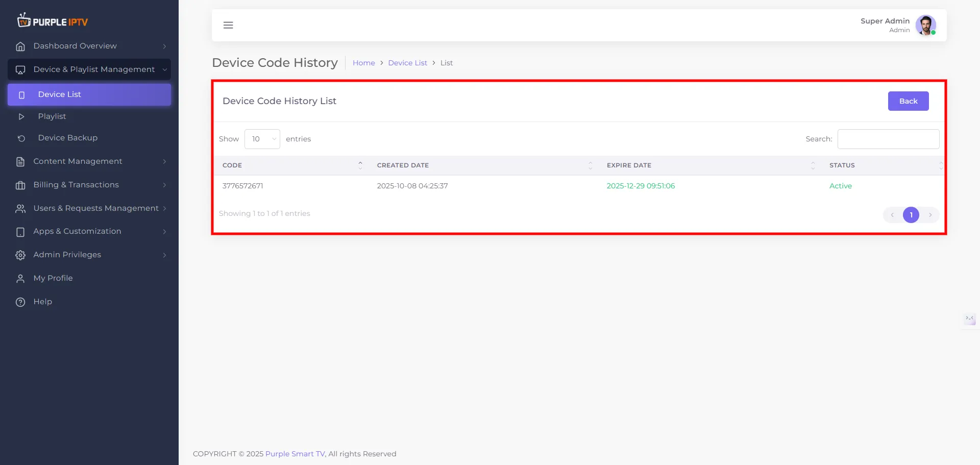
Task: Follow the Home breadcrumb link
Action: pos(364,63)
